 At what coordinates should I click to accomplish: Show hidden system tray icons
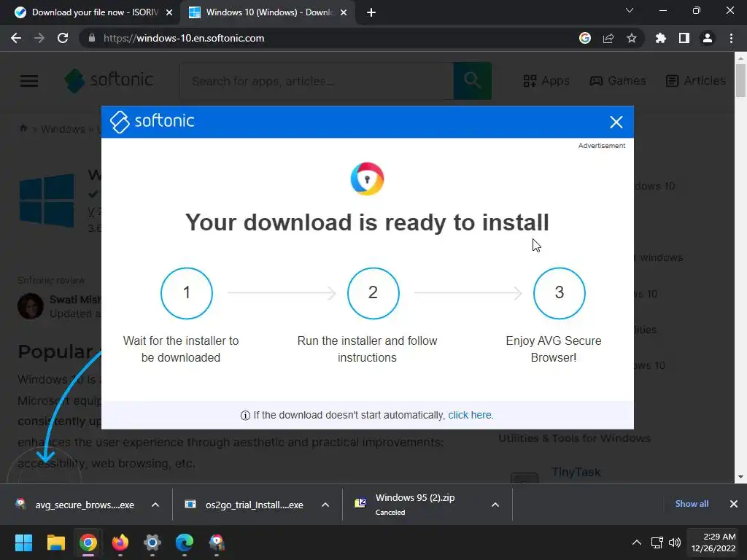coord(636,542)
